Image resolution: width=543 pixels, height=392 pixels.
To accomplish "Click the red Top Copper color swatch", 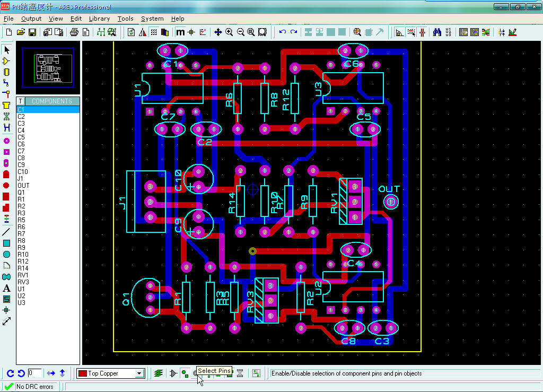I will tap(82, 373).
